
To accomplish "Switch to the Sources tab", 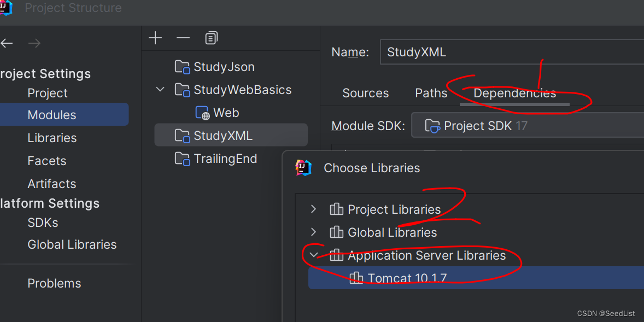I will click(x=366, y=93).
